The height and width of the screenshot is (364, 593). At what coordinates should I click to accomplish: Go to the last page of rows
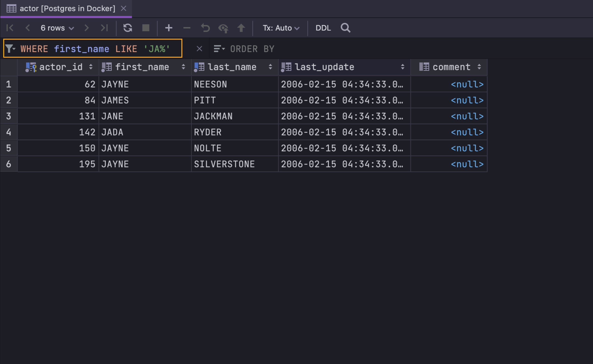point(104,28)
